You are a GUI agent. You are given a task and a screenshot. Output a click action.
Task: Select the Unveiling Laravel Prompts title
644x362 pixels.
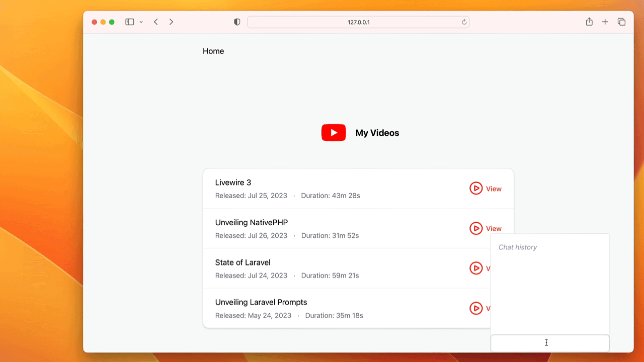[261, 302]
